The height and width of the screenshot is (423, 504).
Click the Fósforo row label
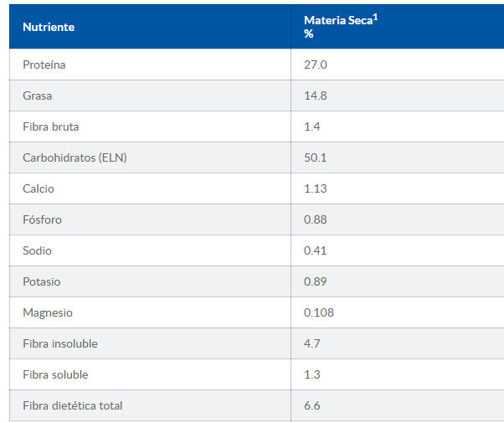pyautogui.click(x=42, y=219)
